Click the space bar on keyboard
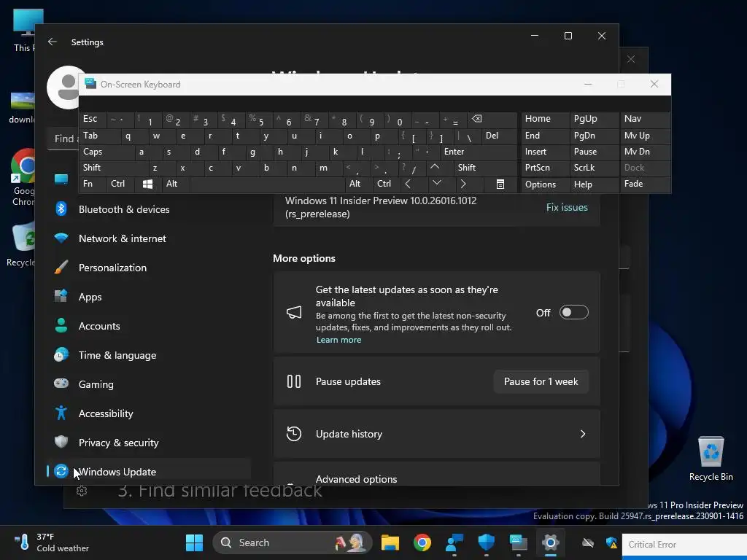 pos(267,184)
